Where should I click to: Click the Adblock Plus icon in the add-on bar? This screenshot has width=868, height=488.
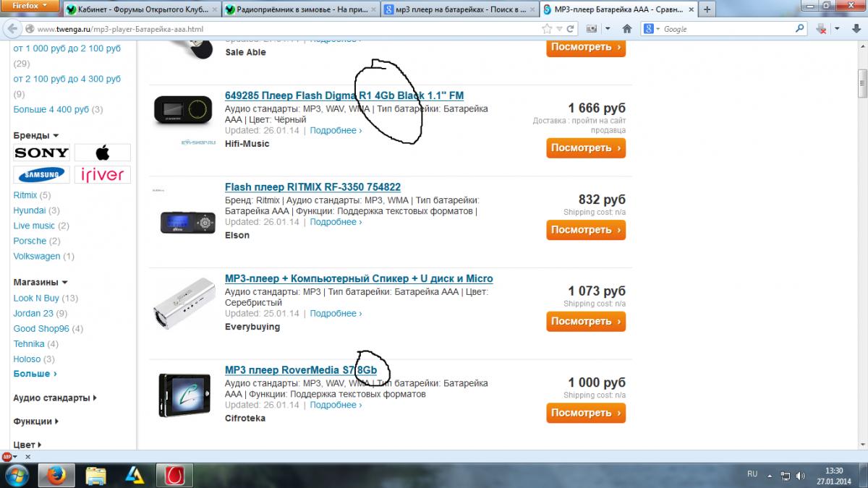coord(7,457)
